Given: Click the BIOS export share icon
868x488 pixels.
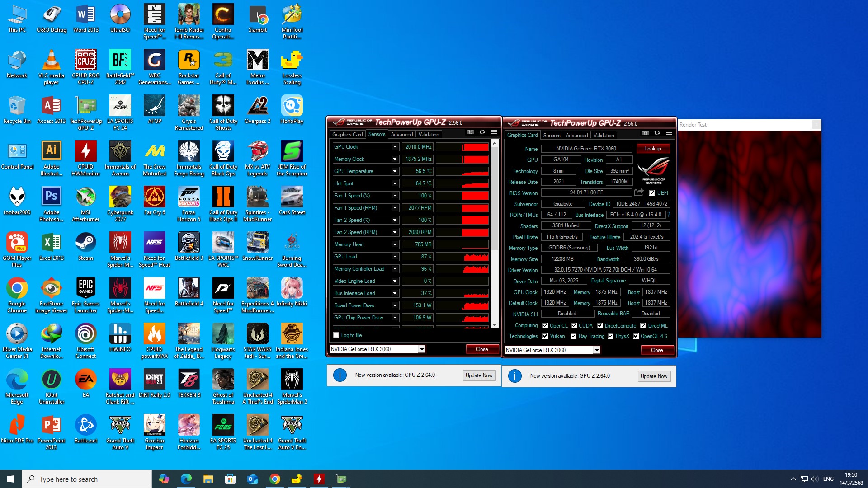Looking at the screenshot, I should click(639, 192).
